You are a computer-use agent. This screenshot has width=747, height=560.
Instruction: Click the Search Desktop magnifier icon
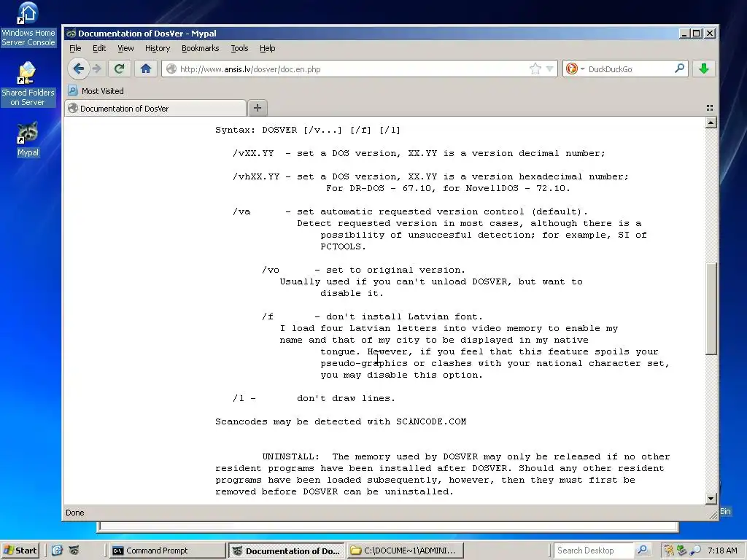(x=642, y=550)
